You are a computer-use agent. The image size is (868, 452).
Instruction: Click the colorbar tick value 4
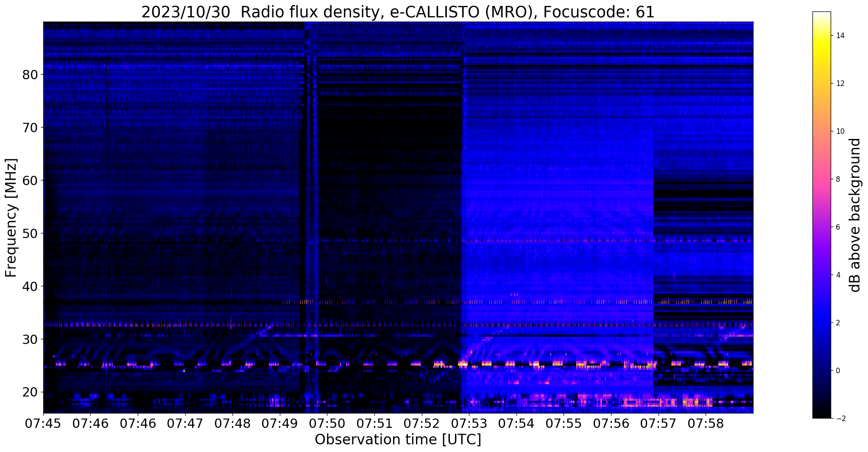coord(838,275)
